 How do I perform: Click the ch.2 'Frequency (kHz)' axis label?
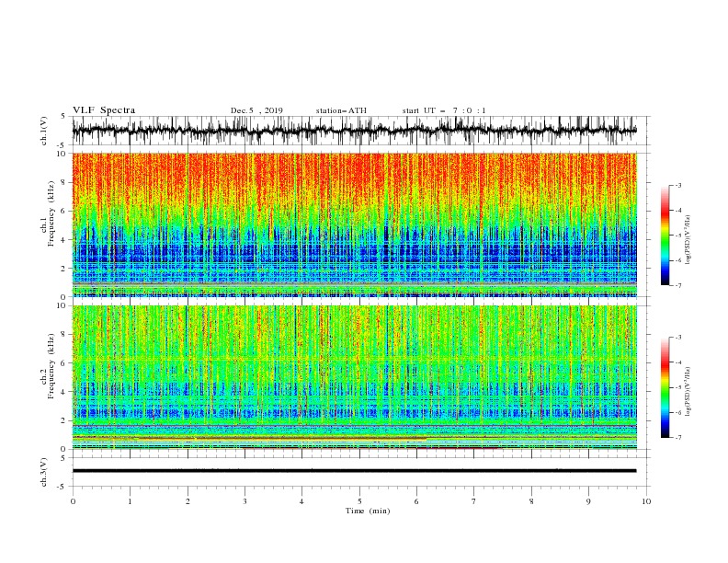click(x=51, y=366)
